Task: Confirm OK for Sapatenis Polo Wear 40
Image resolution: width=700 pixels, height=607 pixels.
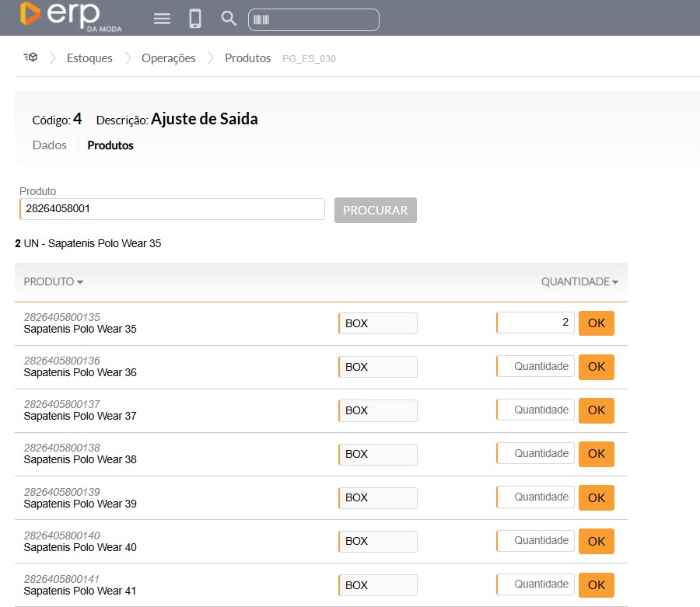Action: coord(596,541)
